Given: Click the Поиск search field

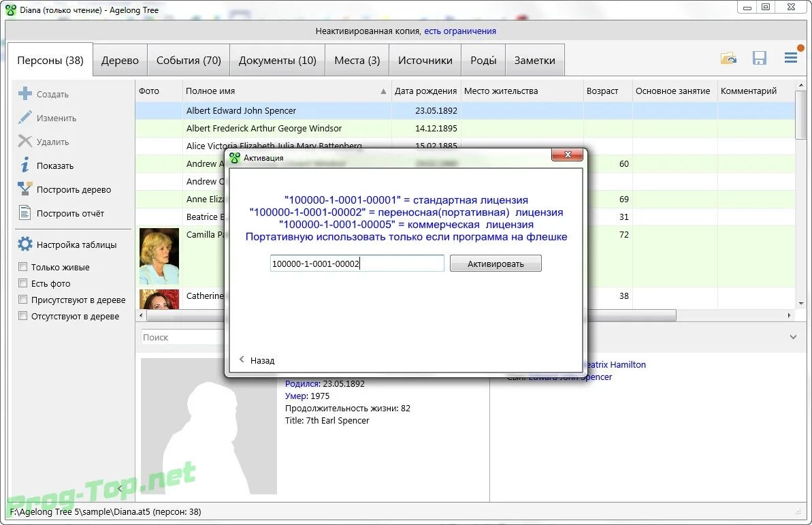Looking at the screenshot, I should [182, 337].
